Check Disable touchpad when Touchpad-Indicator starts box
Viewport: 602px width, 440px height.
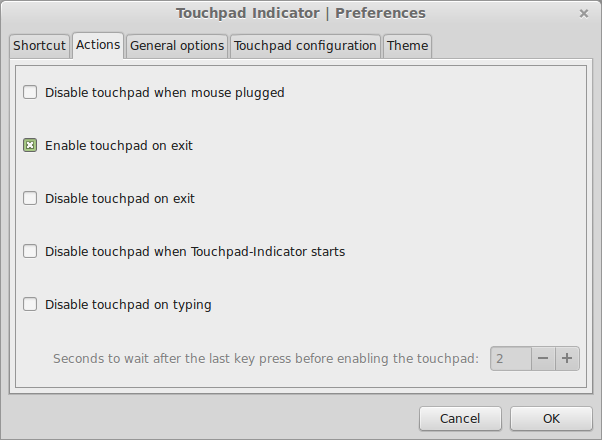tap(30, 251)
